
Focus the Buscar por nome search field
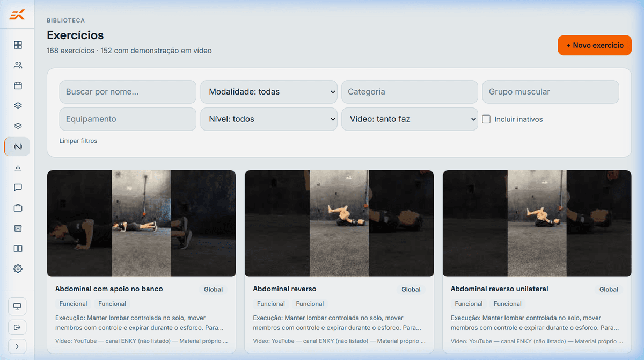[128, 92]
